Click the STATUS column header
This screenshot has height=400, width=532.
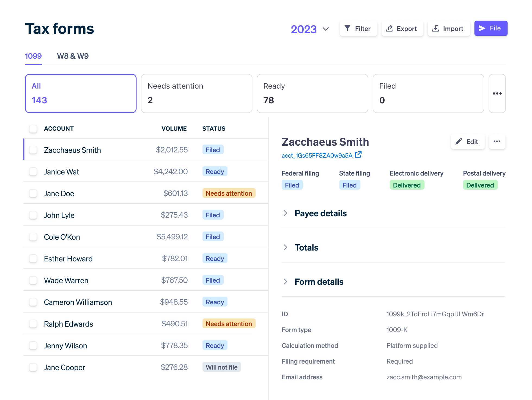(x=214, y=129)
